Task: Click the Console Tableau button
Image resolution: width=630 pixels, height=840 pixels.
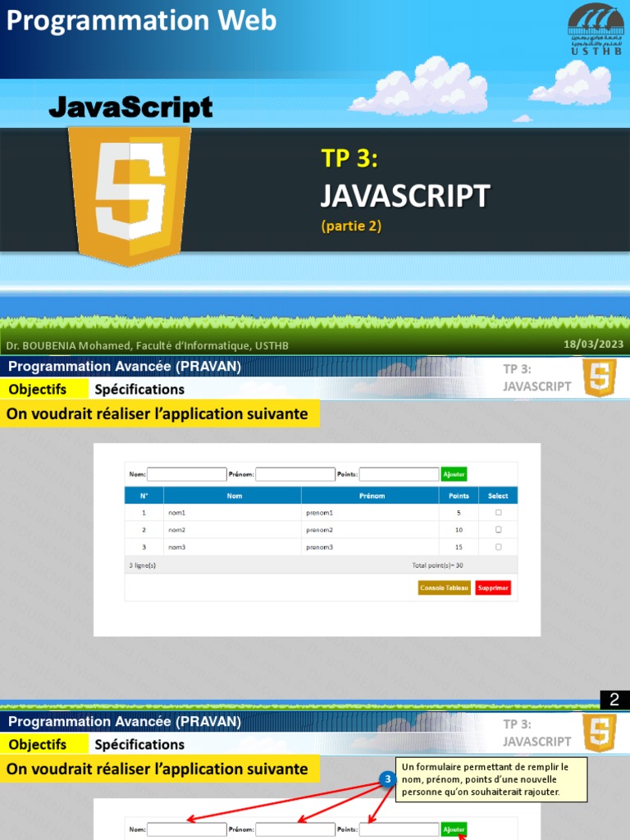Action: (x=444, y=587)
